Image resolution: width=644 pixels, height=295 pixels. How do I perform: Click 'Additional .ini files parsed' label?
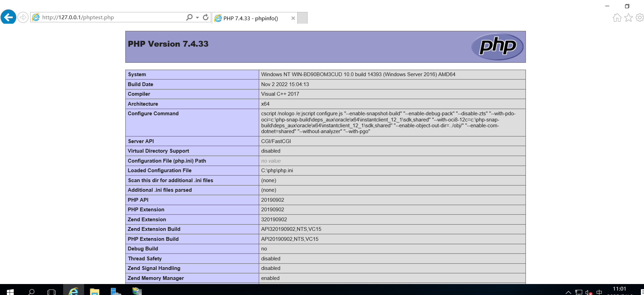click(x=160, y=190)
